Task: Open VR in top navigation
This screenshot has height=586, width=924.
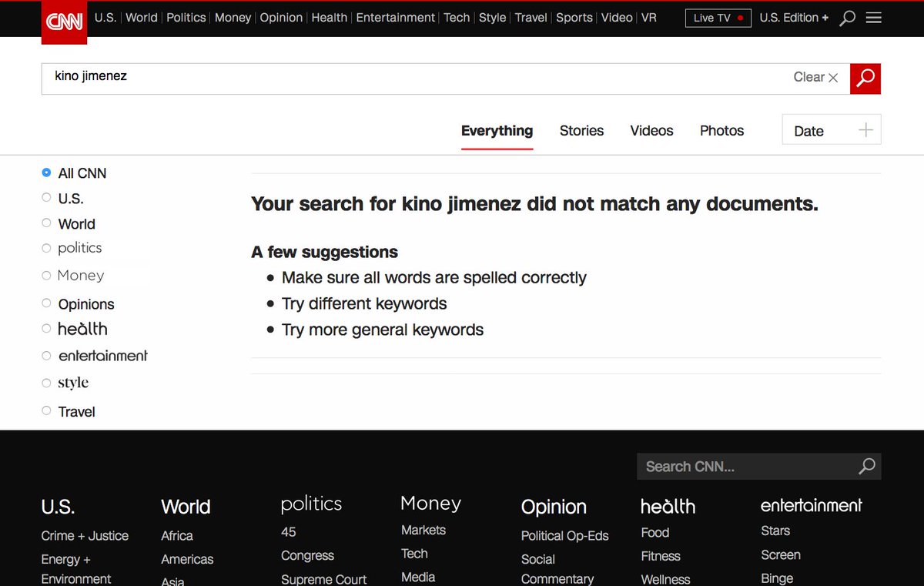Action: (x=648, y=17)
